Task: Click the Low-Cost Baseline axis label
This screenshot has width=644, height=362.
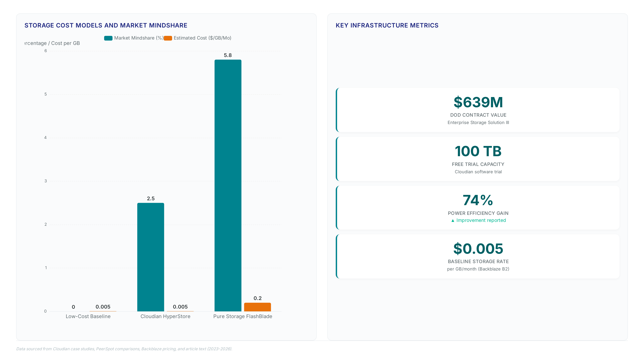Action: coord(88,316)
